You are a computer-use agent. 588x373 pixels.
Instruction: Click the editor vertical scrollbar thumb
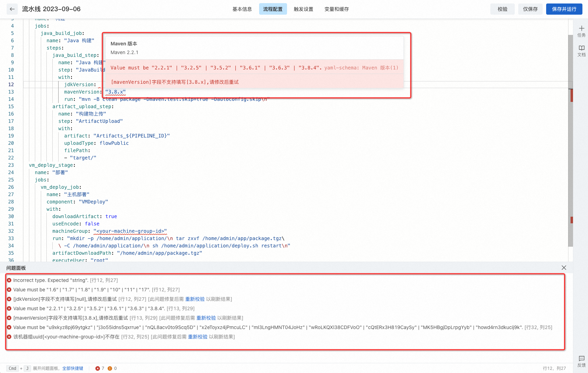click(x=571, y=141)
